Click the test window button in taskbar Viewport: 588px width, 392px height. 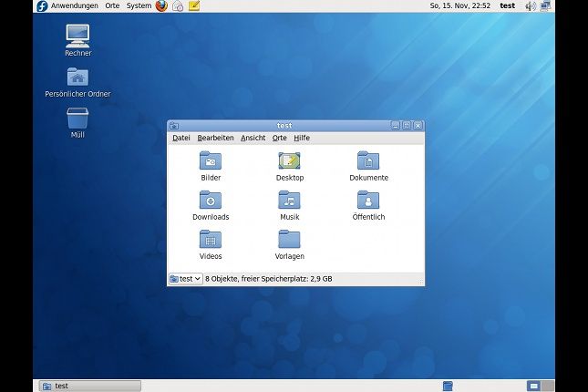(x=88, y=386)
